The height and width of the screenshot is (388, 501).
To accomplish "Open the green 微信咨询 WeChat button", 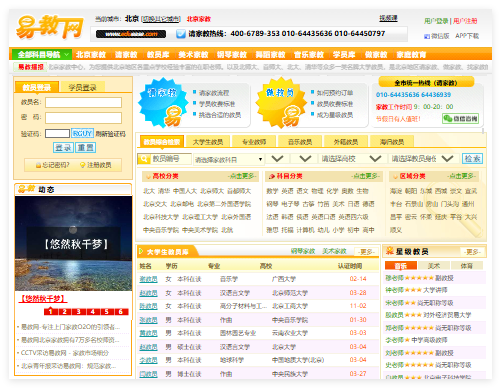I will coord(460,118).
